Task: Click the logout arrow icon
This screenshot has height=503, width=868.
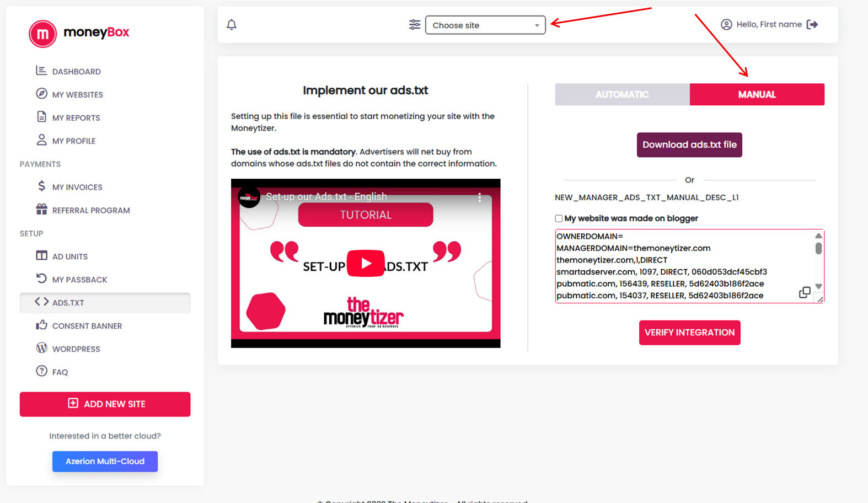Action: [812, 24]
